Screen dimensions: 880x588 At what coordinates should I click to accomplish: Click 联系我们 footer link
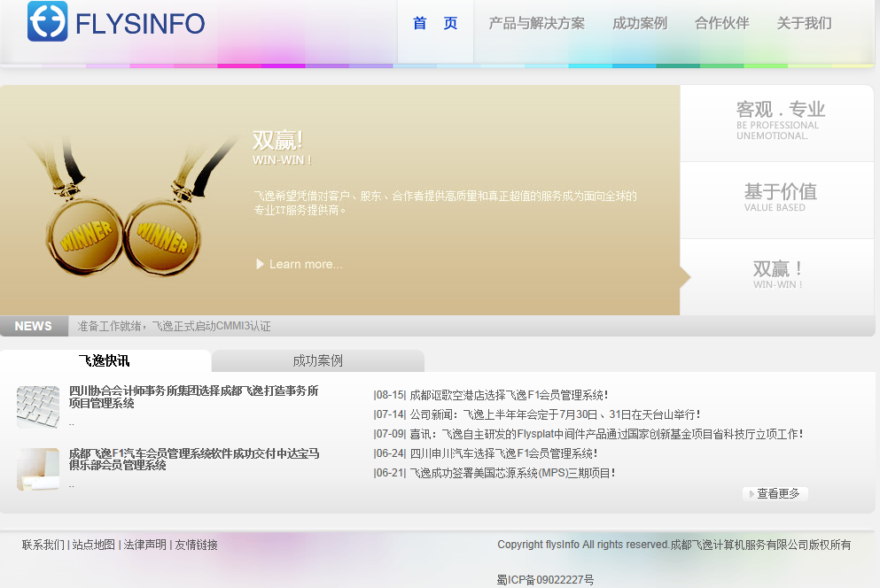coord(43,545)
